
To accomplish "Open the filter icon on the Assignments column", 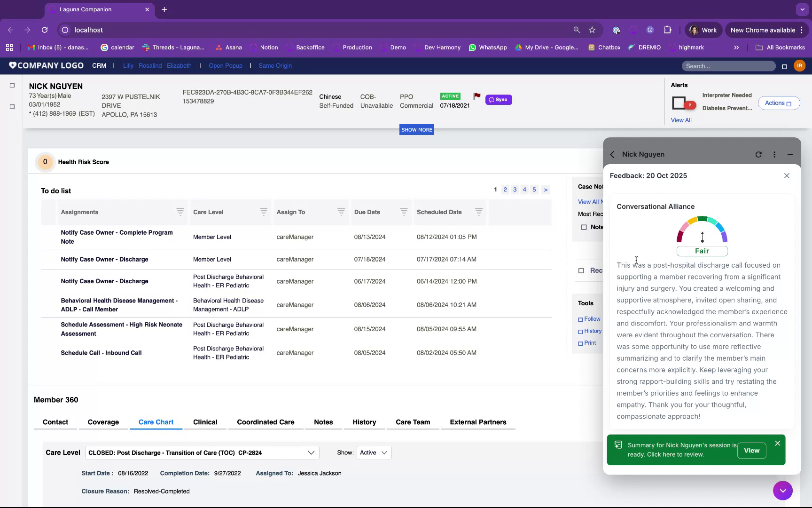I will [180, 212].
